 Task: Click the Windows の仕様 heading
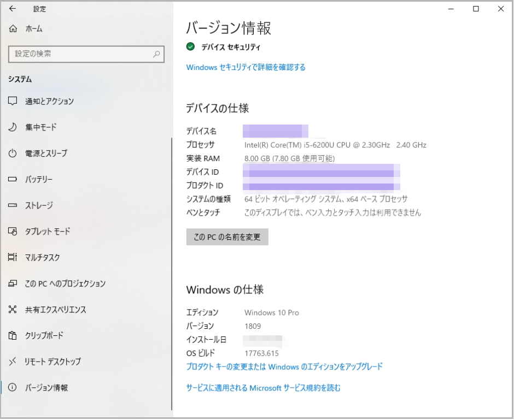click(225, 289)
